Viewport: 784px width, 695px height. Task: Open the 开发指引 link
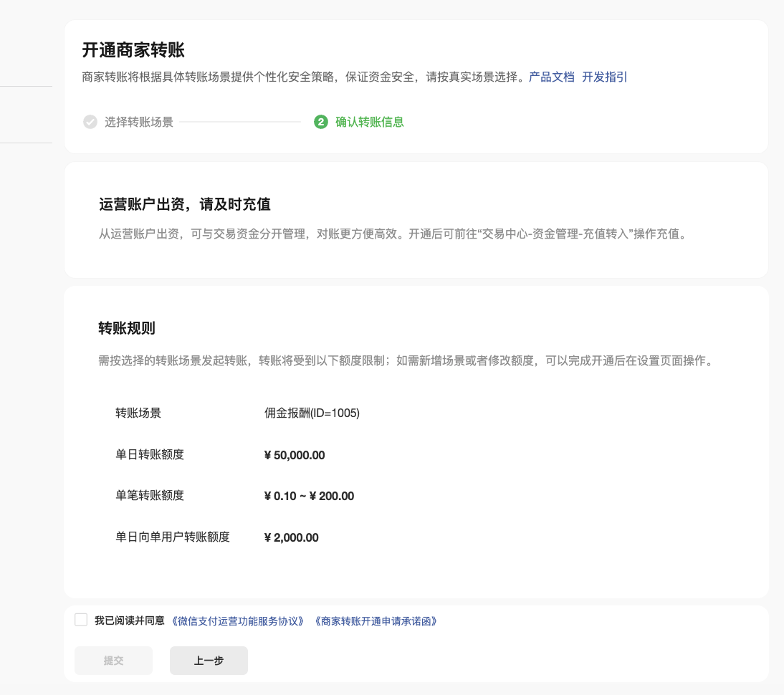point(604,77)
